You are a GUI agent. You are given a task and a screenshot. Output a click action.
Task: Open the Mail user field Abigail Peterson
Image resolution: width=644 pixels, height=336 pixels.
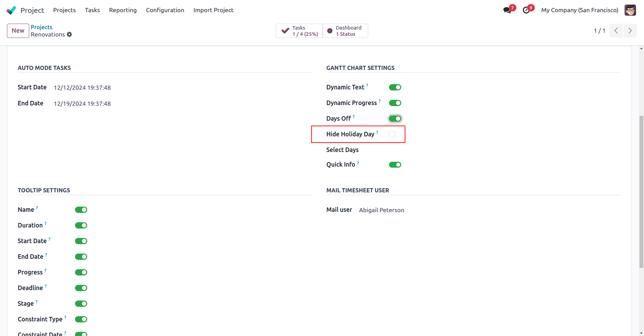pos(381,210)
